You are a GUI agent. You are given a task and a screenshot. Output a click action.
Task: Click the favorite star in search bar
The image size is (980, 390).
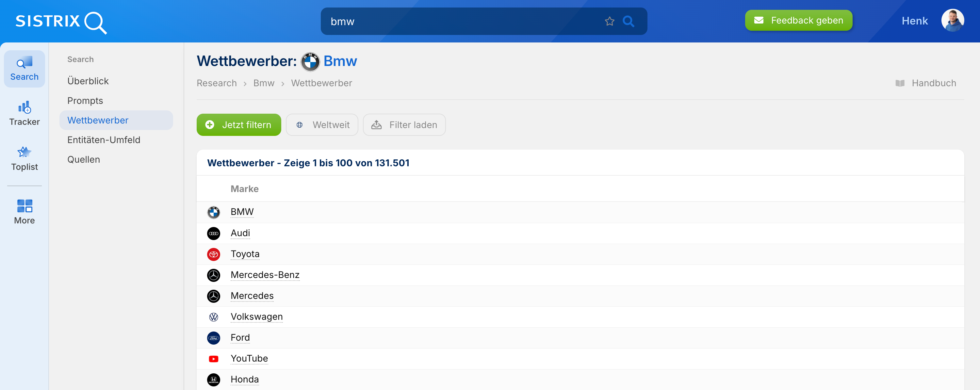point(610,21)
